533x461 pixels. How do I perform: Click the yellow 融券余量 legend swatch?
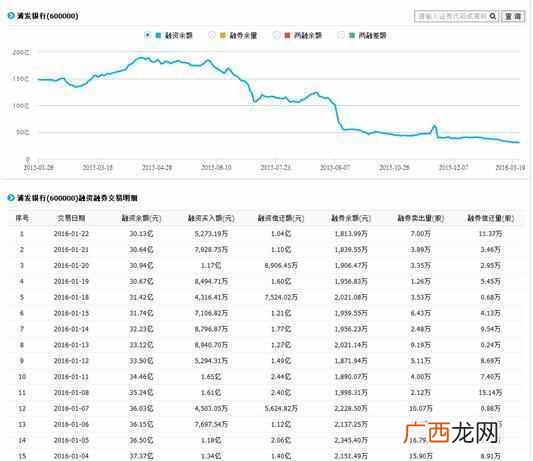tap(223, 35)
